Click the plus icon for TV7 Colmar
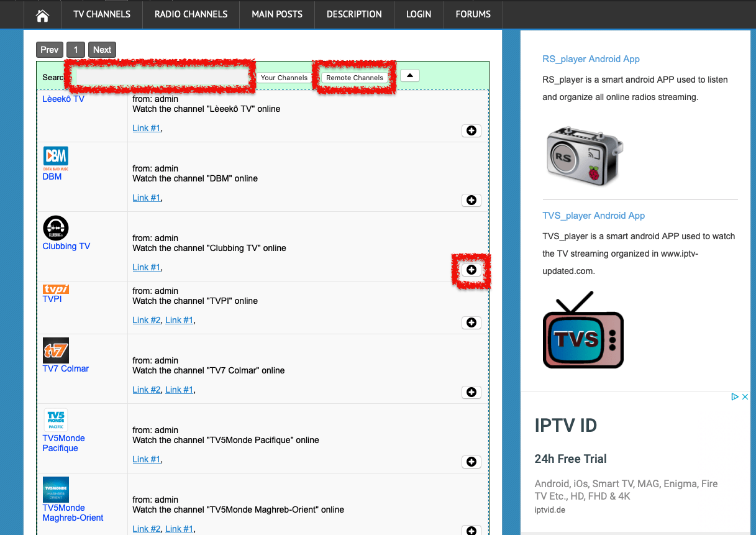Viewport: 756px width, 535px height. pyautogui.click(x=471, y=392)
